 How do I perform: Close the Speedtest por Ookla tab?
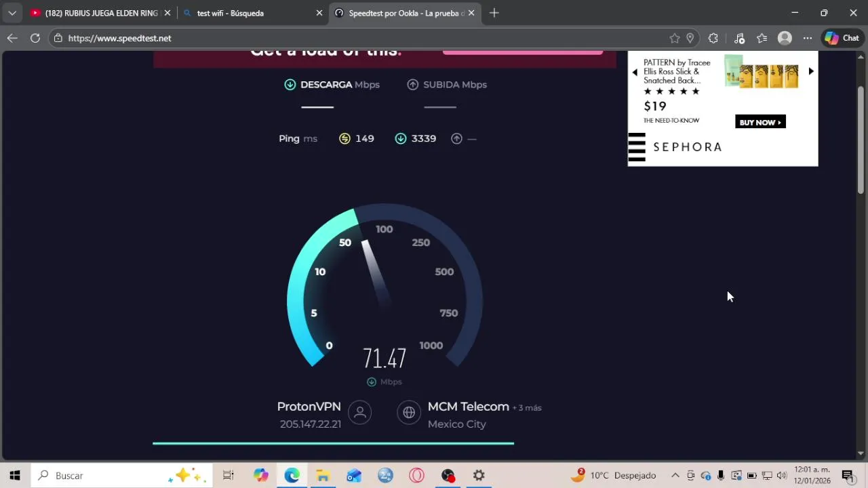471,13
